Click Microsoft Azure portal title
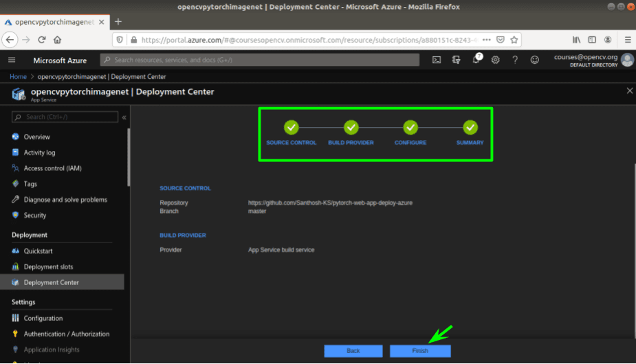The width and height of the screenshot is (636, 364). (x=60, y=60)
